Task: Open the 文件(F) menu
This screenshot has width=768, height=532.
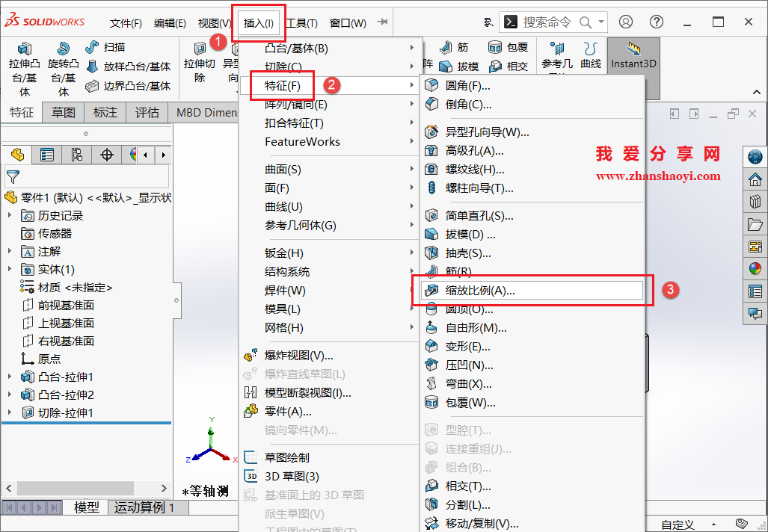Action: click(x=126, y=23)
